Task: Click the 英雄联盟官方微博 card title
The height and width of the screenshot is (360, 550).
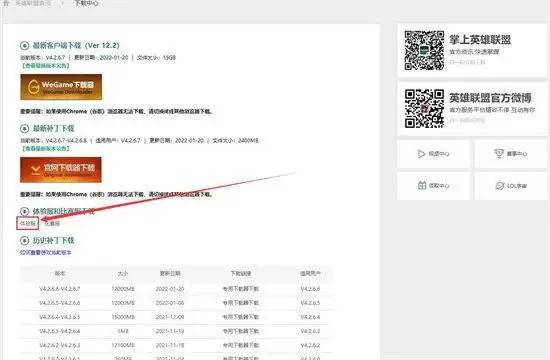Action: (x=490, y=98)
